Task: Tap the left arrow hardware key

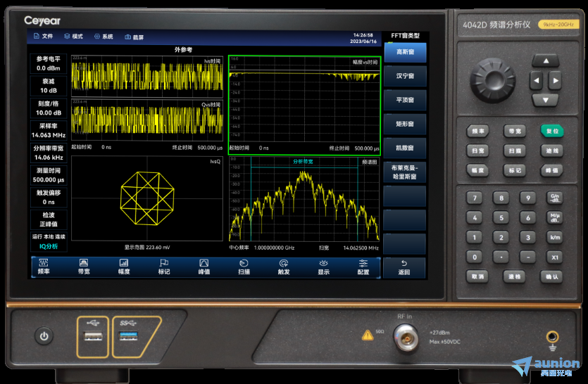Action: 536,80
